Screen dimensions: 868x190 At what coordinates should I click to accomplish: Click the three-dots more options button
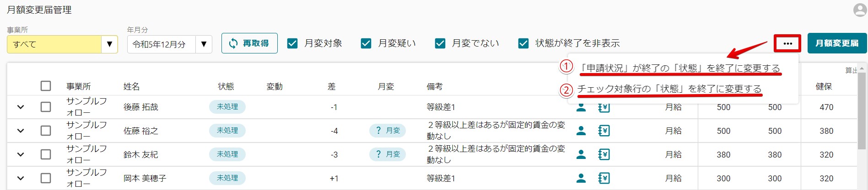(787, 43)
